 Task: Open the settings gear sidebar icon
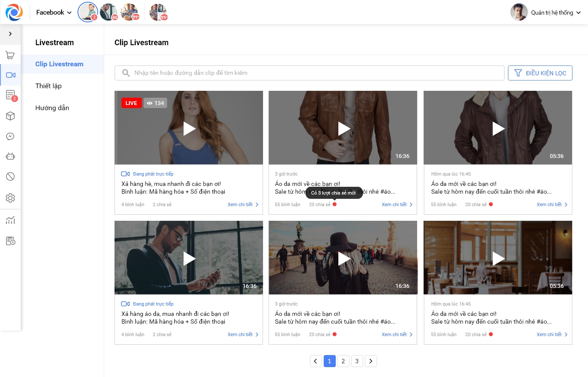10,198
